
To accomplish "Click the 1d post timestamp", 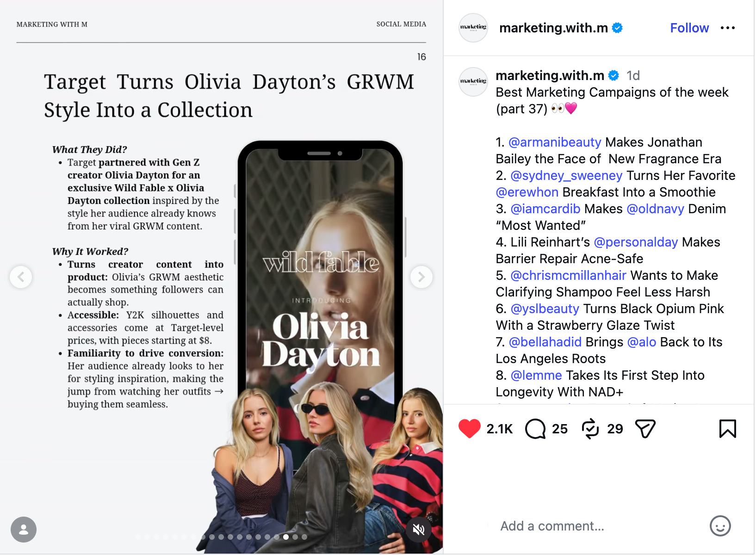I will [x=633, y=75].
